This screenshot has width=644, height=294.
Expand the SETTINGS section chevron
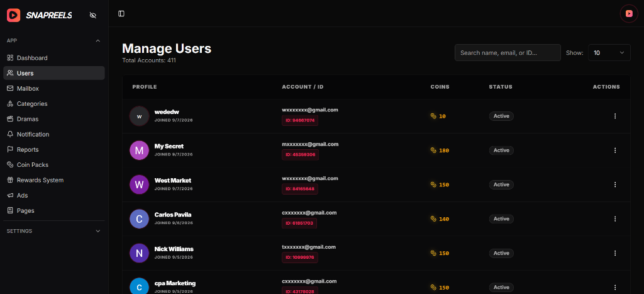pyautogui.click(x=97, y=231)
